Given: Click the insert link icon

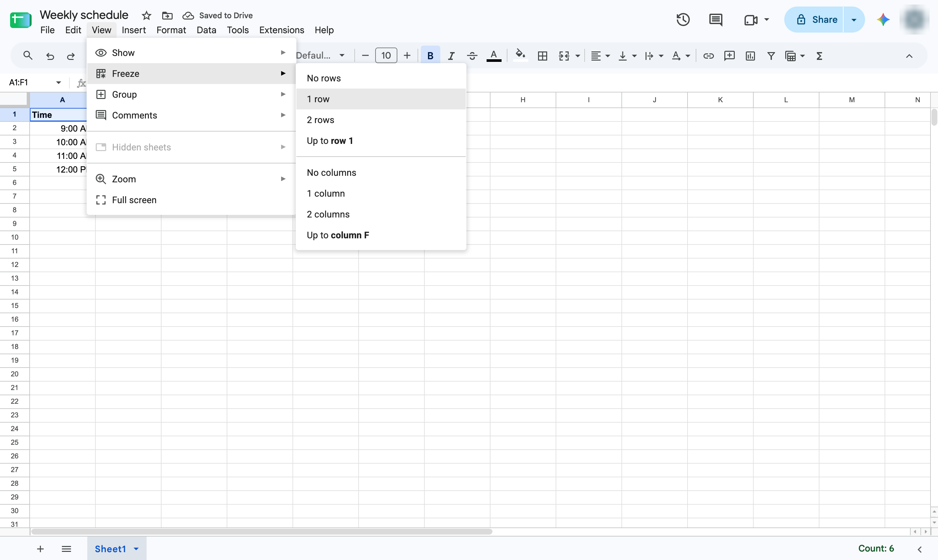Looking at the screenshot, I should click(x=708, y=56).
